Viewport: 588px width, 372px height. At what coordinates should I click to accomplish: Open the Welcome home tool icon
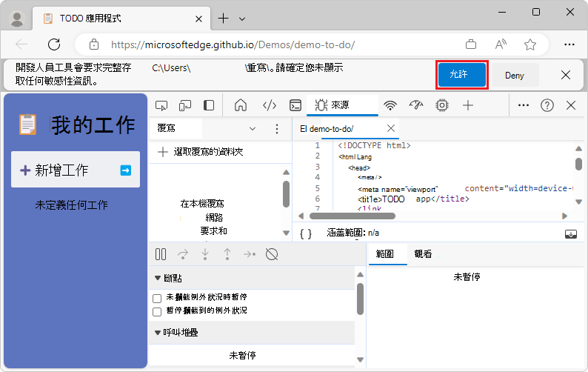(241, 105)
